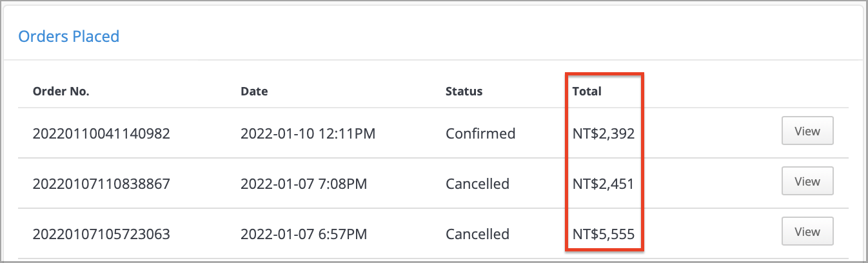Click the date 2022-01-07 6:57PM
The width and height of the screenshot is (868, 263).
[x=304, y=234]
